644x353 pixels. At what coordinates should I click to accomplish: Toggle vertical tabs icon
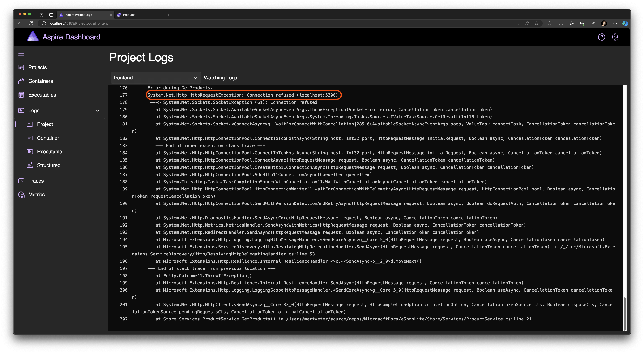tap(51, 15)
